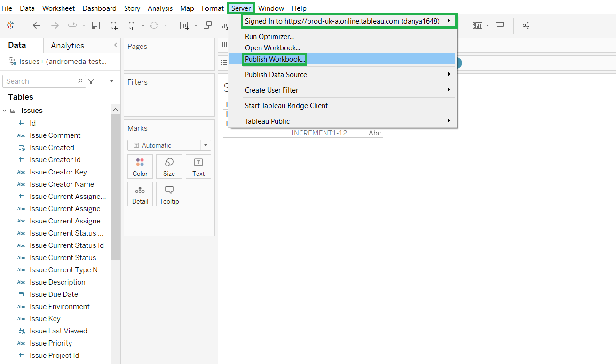Toggle the filter icon beside the search box
This screenshot has width=616, height=364.
pos(91,81)
